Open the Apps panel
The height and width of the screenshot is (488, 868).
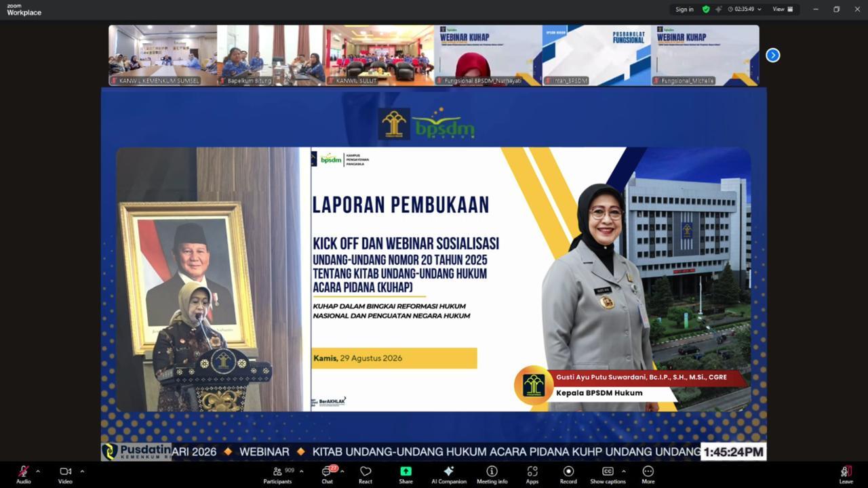(532, 474)
